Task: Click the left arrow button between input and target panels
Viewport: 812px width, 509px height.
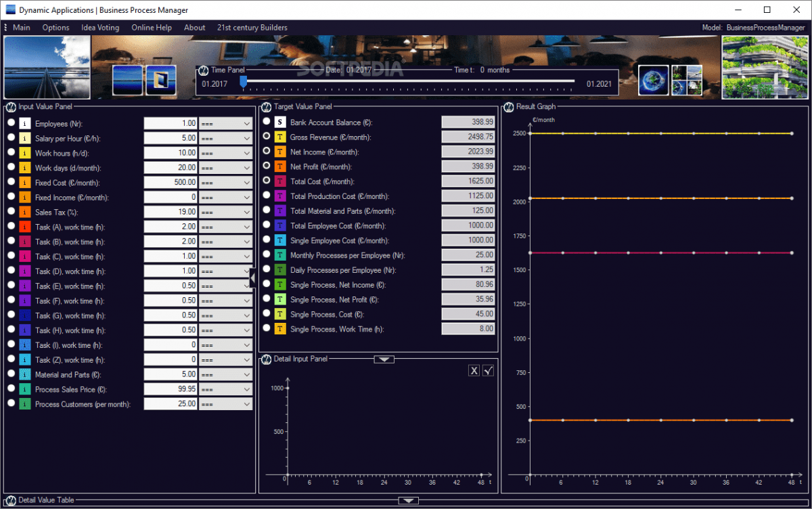Action: pos(253,278)
